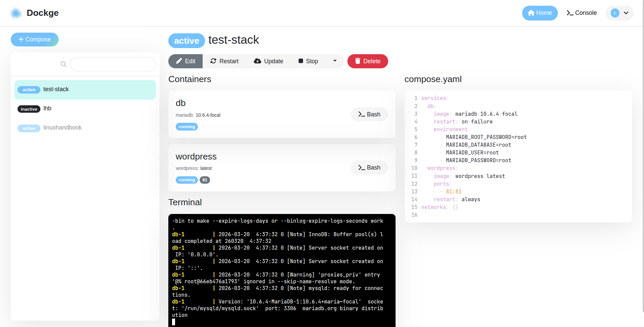
Task: Click the Dockge logo icon
Action: [16, 13]
